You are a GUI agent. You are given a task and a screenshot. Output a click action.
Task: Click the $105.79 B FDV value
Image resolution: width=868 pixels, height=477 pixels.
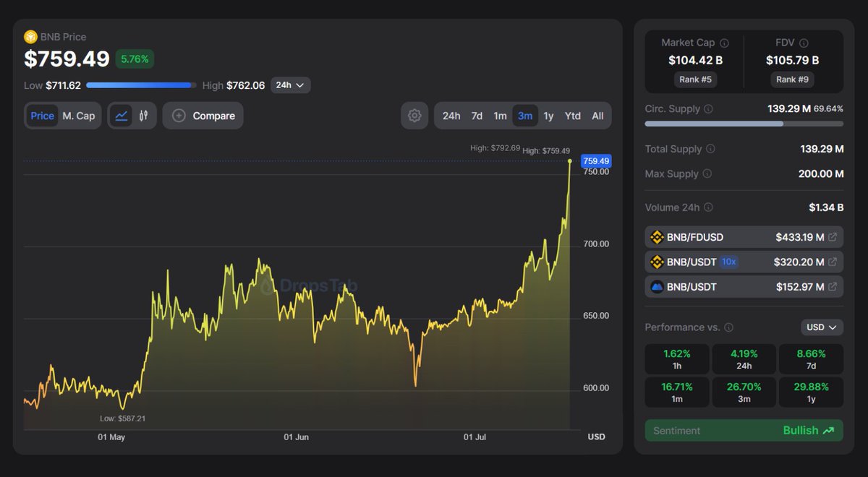click(792, 61)
